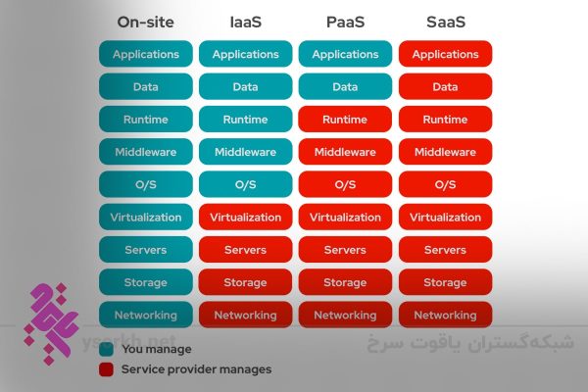Choose the Servers box in SaaS column
This screenshot has height=392, width=588.
[445, 250]
